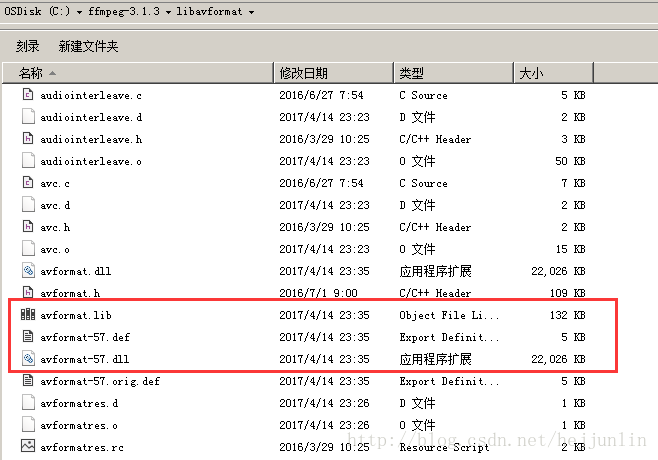The width and height of the screenshot is (658, 460).
Task: Click libavformat in the address breadcrumb
Action: (209, 11)
